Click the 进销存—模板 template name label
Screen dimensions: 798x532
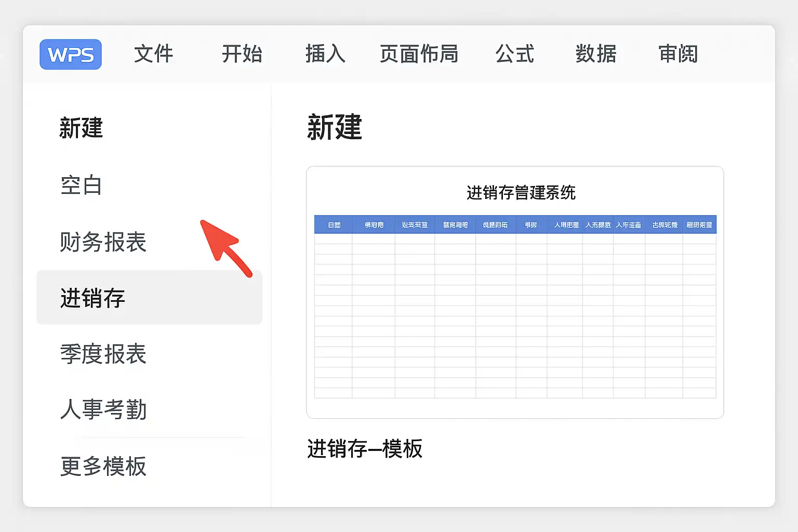(x=365, y=449)
